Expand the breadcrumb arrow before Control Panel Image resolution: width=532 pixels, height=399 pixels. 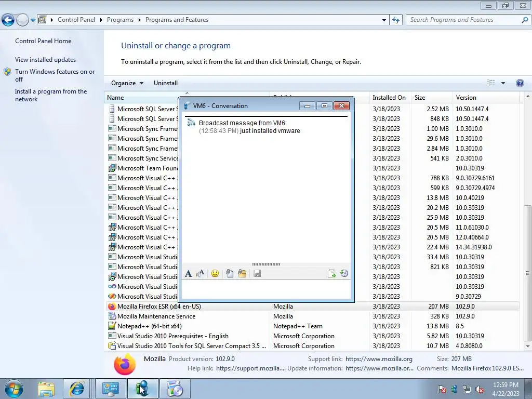pyautogui.click(x=52, y=20)
